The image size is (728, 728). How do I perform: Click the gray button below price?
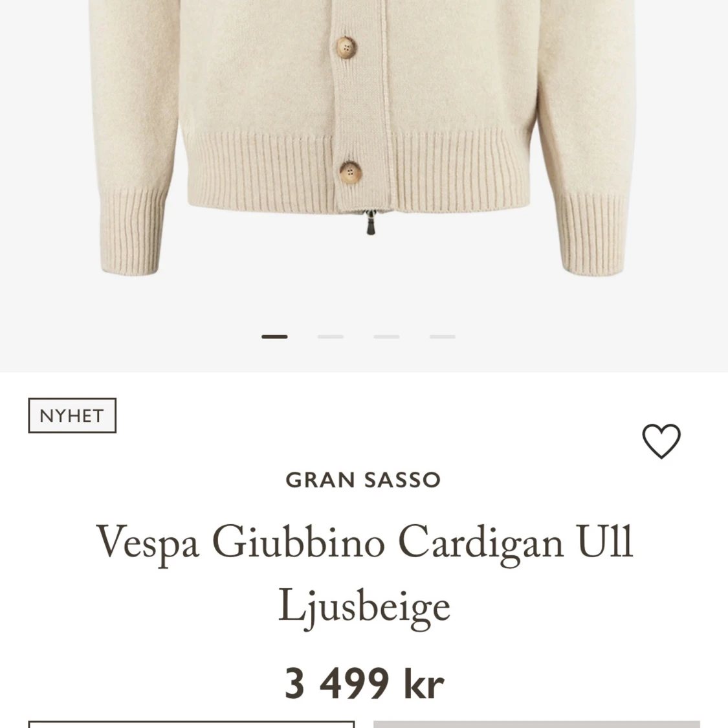click(x=536, y=724)
